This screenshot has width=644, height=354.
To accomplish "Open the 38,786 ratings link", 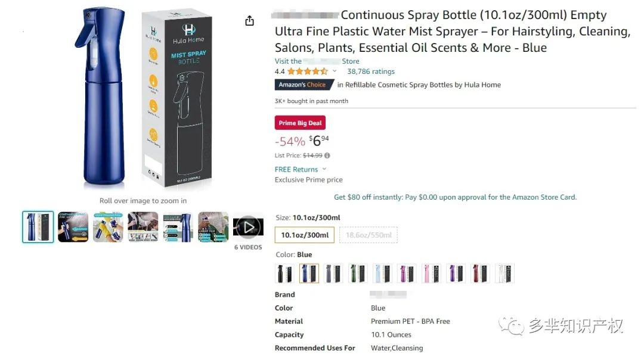I will coord(371,72).
